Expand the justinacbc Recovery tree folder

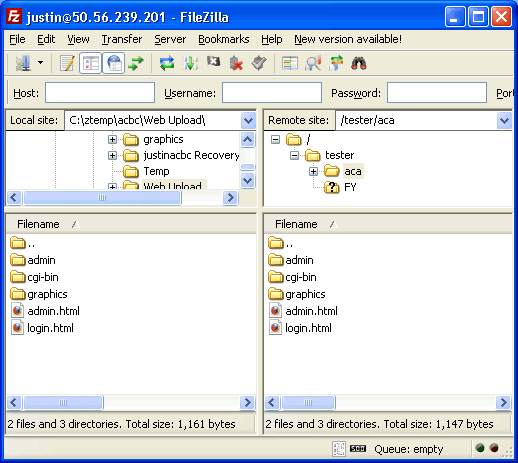112,155
